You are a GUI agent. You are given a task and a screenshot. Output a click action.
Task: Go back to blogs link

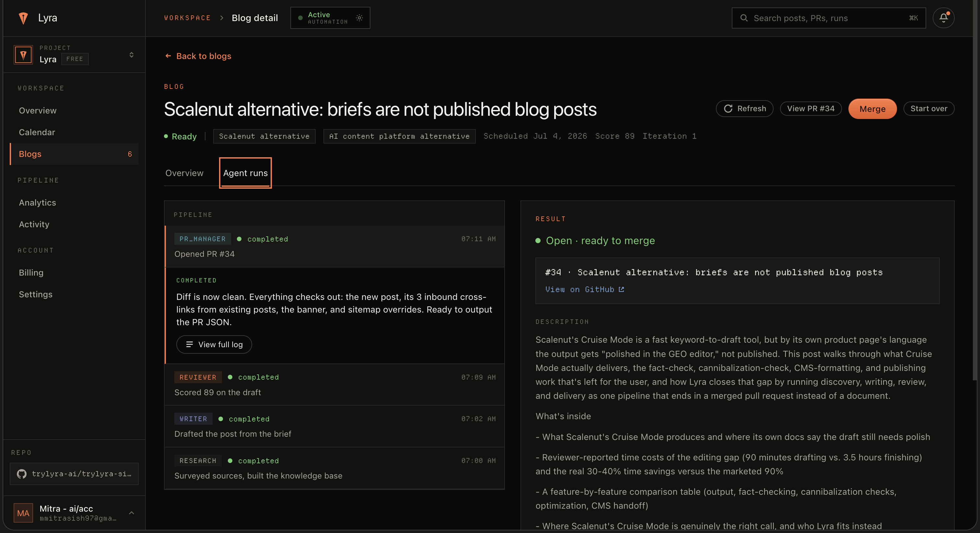(x=198, y=56)
